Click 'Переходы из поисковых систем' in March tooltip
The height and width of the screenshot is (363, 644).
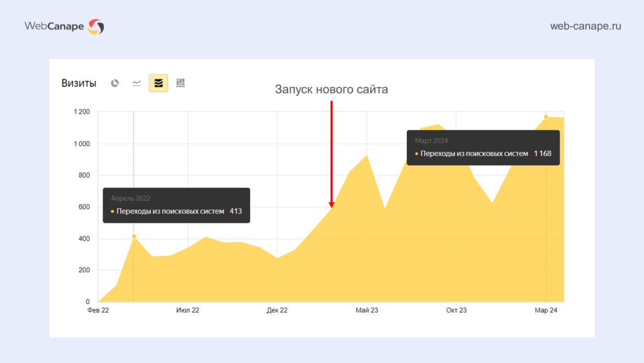click(x=474, y=154)
